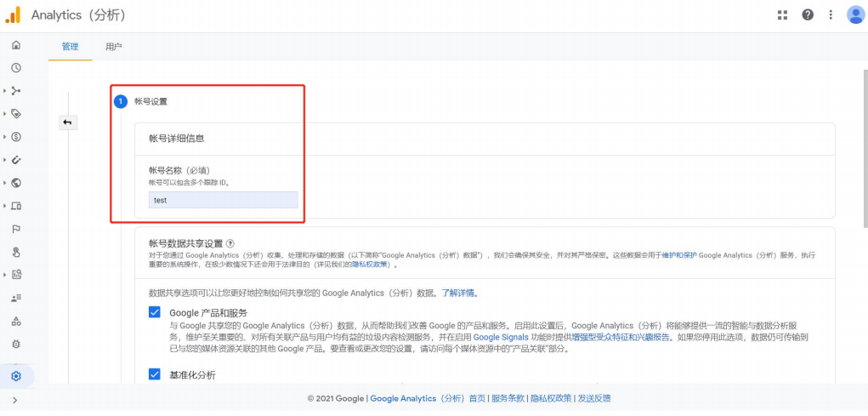Switch to the 用户 tab
The height and width of the screenshot is (416, 868).
(113, 47)
